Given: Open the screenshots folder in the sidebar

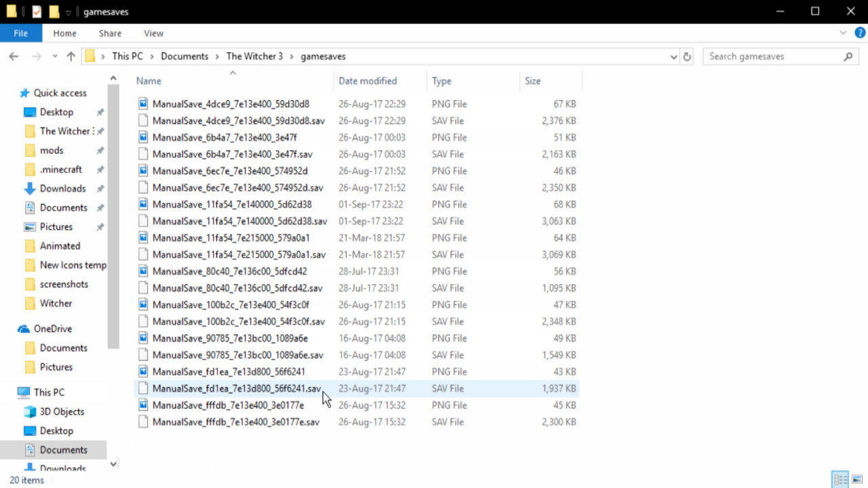Looking at the screenshot, I should 64,284.
